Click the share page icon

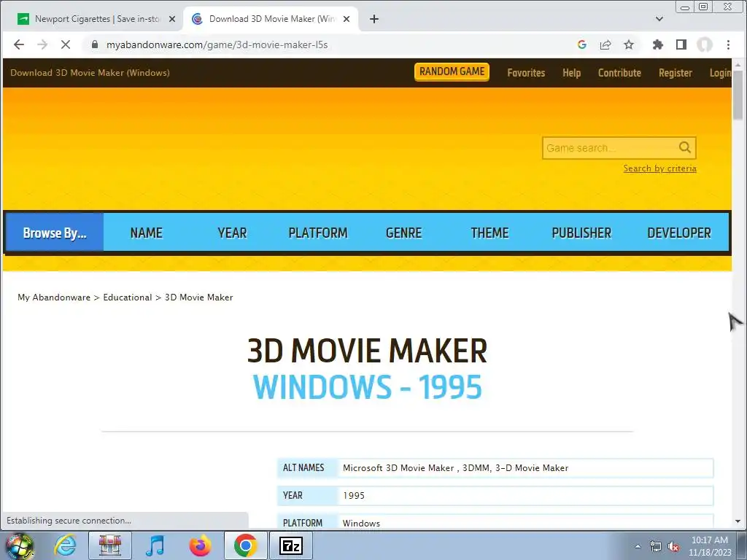coord(605,44)
